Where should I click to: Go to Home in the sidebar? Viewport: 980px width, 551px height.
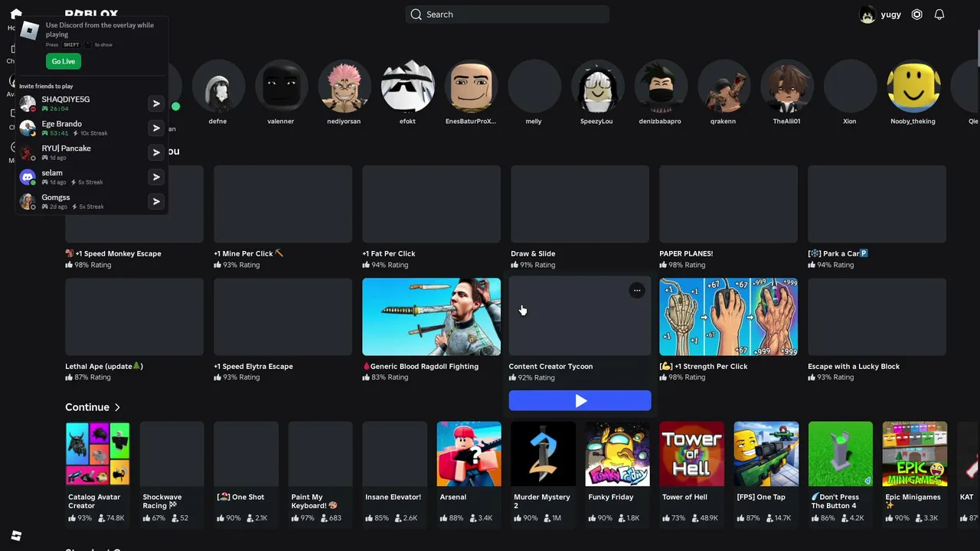pyautogui.click(x=16, y=15)
